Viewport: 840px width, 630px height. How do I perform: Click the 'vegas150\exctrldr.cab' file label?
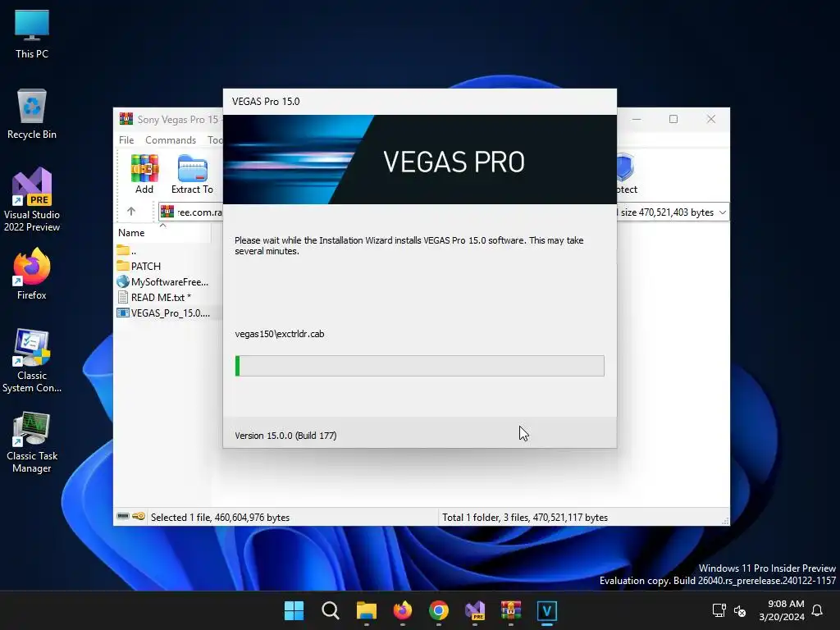coord(279,334)
